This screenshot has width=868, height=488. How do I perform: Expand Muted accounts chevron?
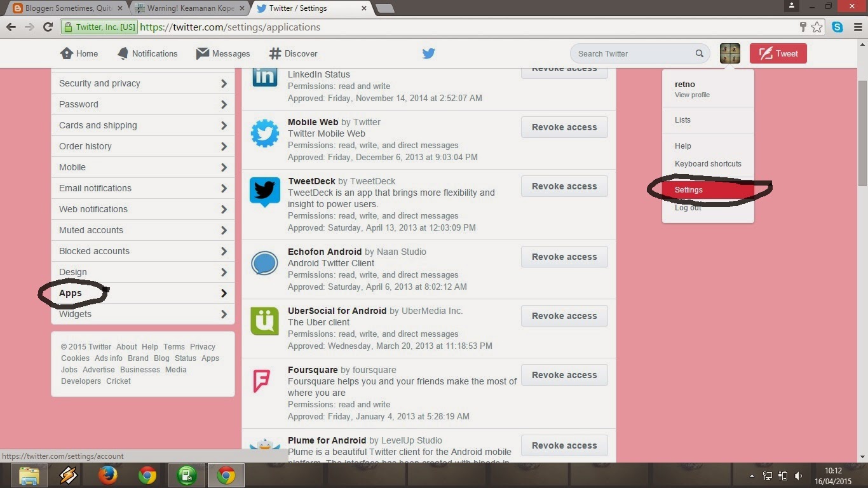[x=224, y=230]
